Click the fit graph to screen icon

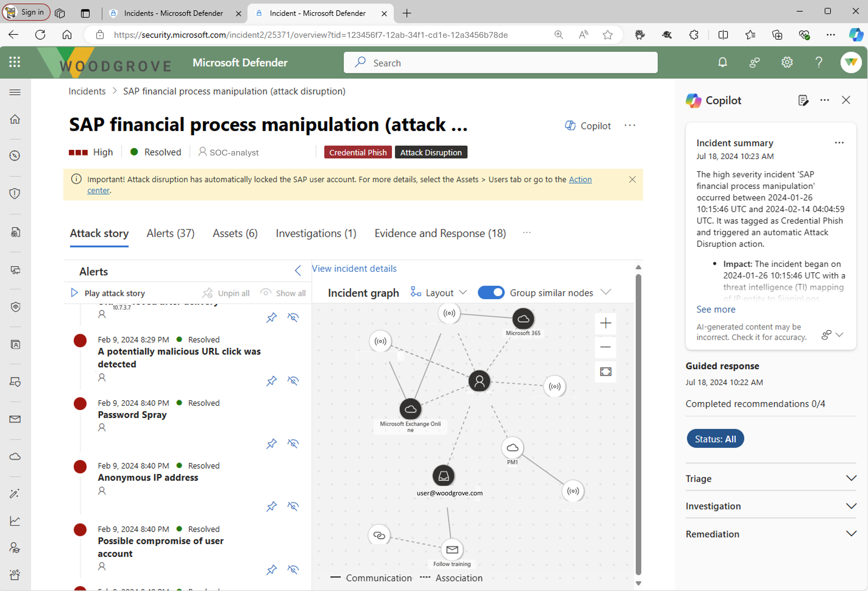[x=605, y=372]
